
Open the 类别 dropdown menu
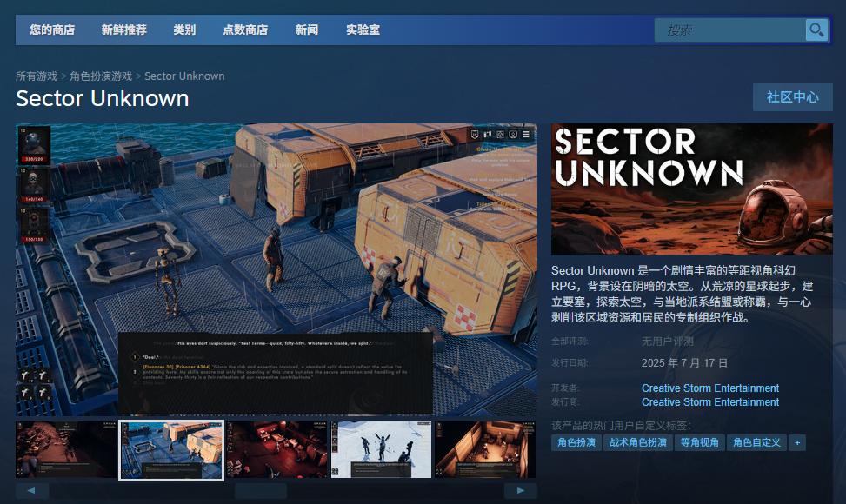[x=184, y=30]
